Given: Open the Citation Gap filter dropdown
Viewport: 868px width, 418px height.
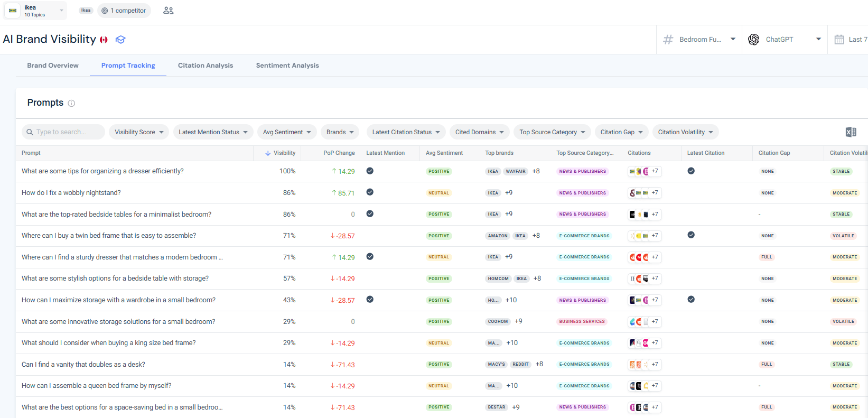Looking at the screenshot, I should 621,132.
